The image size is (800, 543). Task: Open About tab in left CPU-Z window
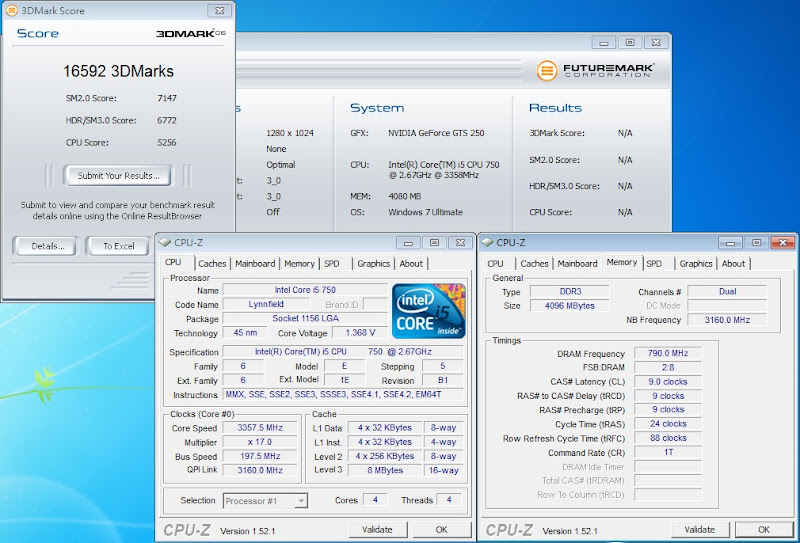click(411, 264)
